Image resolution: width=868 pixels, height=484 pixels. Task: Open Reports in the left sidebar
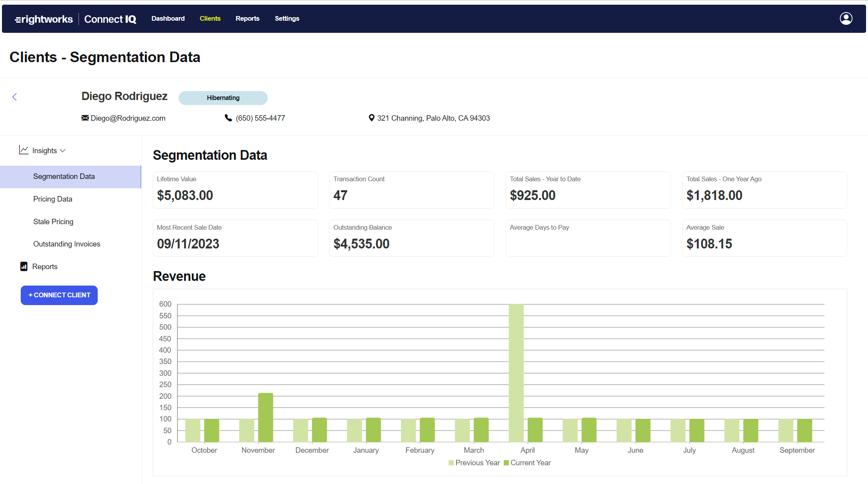[x=45, y=266]
